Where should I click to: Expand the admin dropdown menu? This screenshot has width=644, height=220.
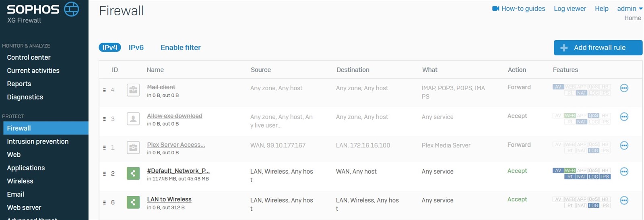(630, 8)
